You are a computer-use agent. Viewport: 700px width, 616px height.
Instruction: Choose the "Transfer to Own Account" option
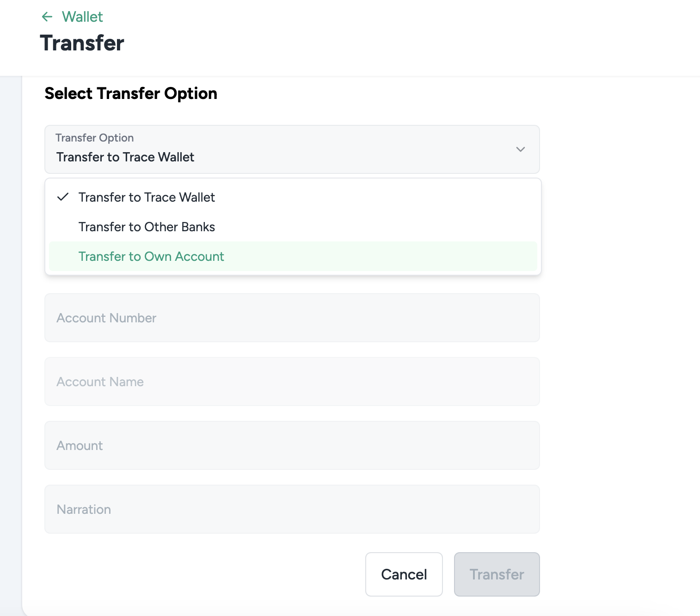click(x=151, y=257)
